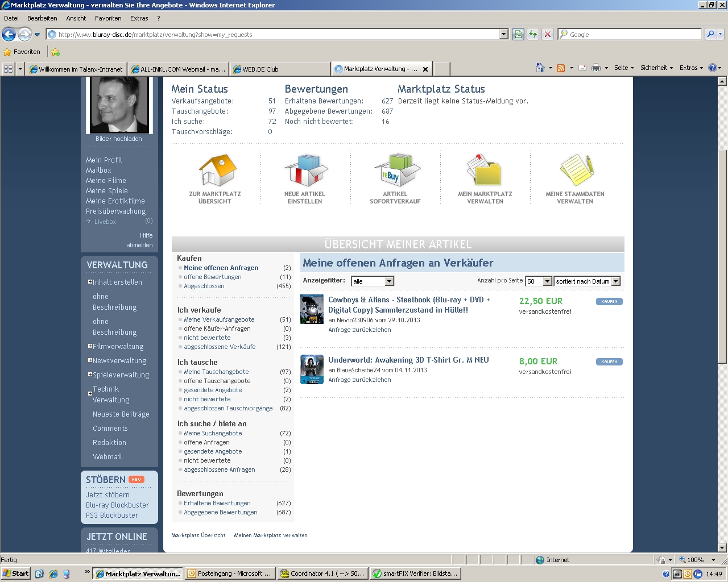Click the browser Back arrow button
Viewport: 728px width, 582px height.
(x=9, y=35)
